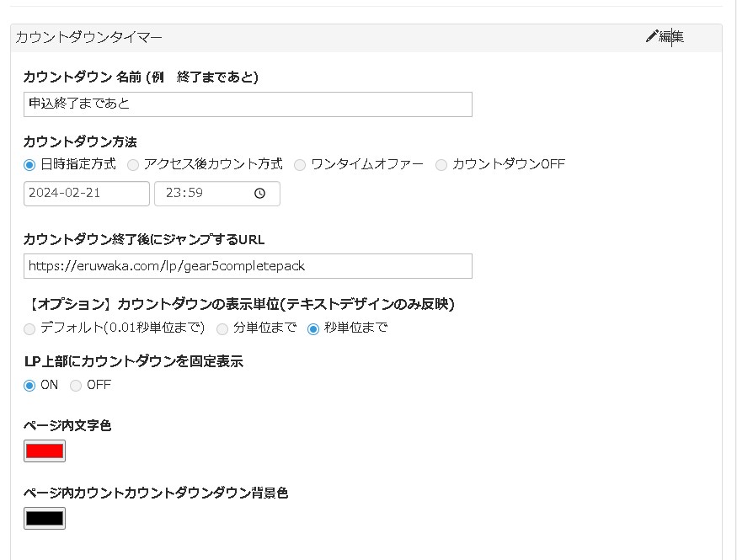Click the アクセス後カウント方式 label text
Viewport: 737px width, 560px height.
(213, 164)
